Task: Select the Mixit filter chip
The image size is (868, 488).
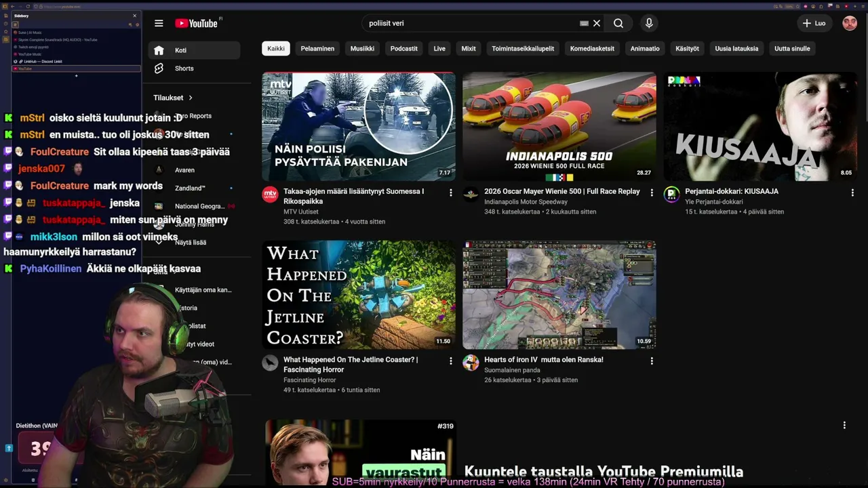Action: [469, 49]
